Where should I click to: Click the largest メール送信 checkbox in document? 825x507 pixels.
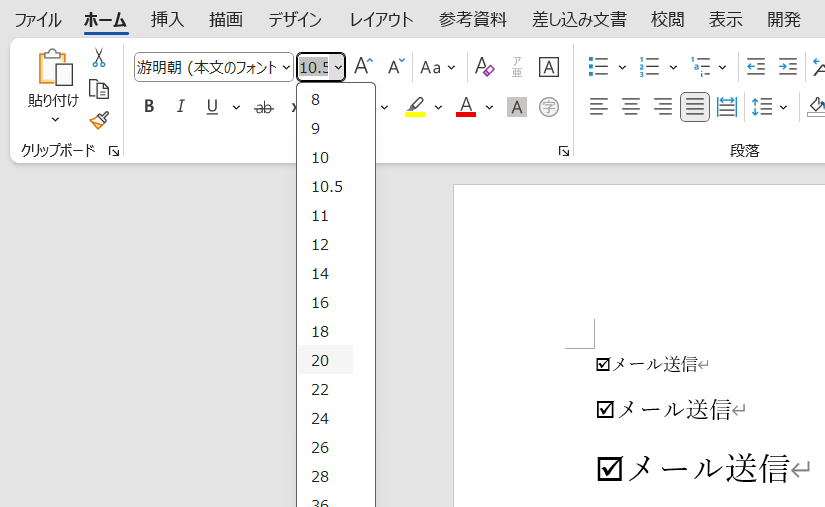[610, 468]
